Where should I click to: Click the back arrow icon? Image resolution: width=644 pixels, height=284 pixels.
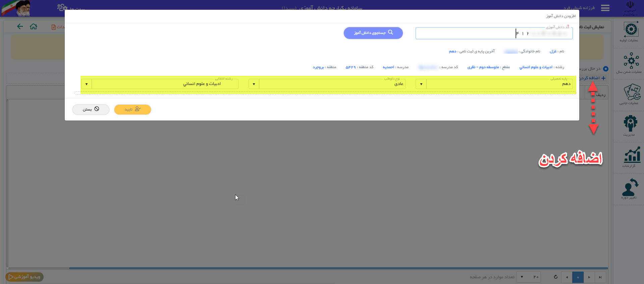pos(20,27)
